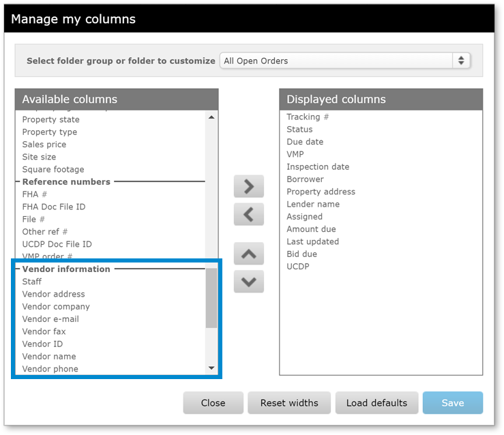Select Bid due in Displayed columns
The height and width of the screenshot is (435, 504).
coord(302,254)
